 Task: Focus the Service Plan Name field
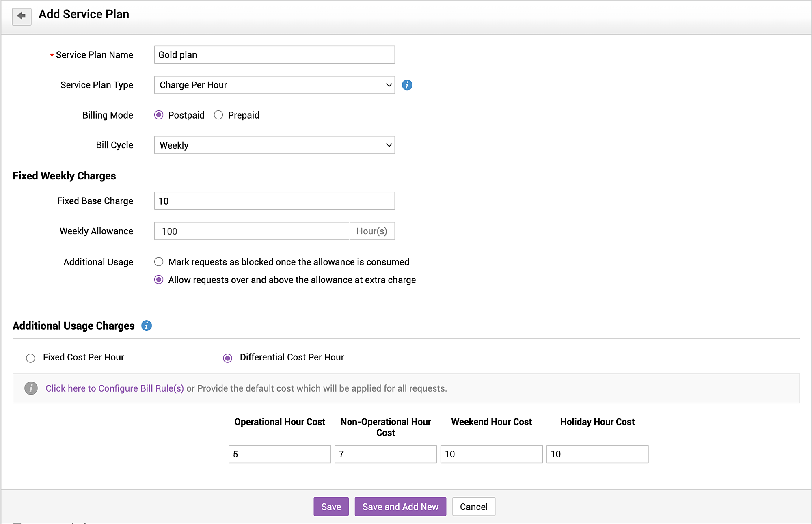[x=274, y=55]
